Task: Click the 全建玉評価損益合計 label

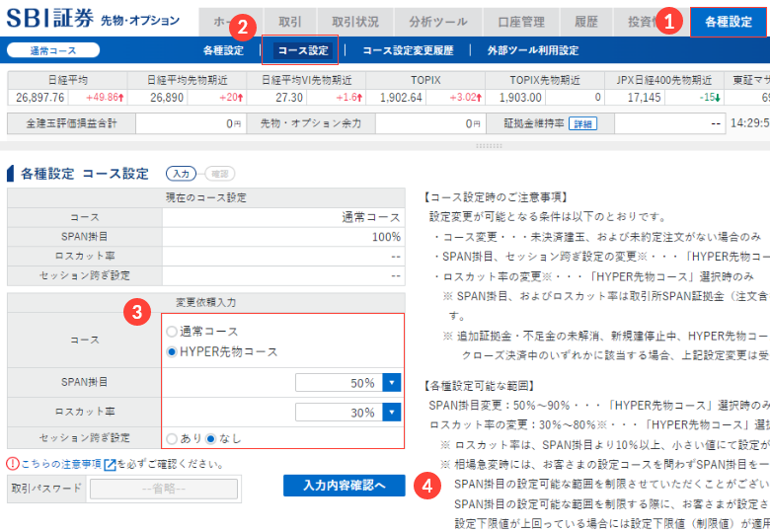Action: point(71,123)
